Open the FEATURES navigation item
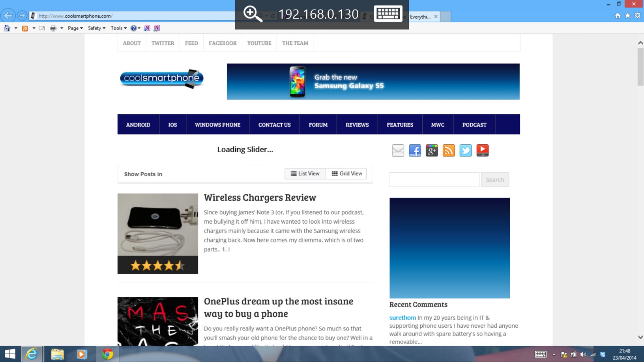 coord(400,125)
